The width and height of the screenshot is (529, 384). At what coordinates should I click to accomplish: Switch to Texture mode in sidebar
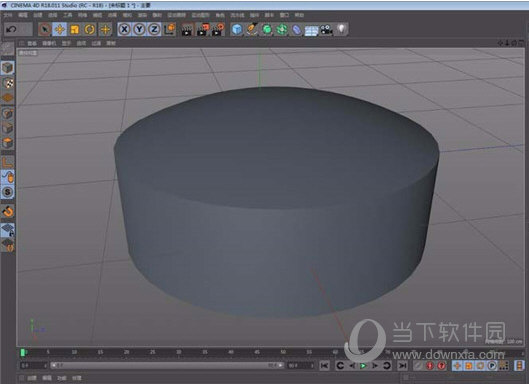[x=7, y=83]
